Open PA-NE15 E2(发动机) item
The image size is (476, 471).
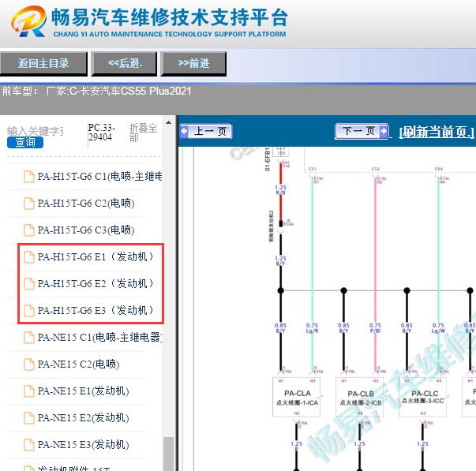83,418
